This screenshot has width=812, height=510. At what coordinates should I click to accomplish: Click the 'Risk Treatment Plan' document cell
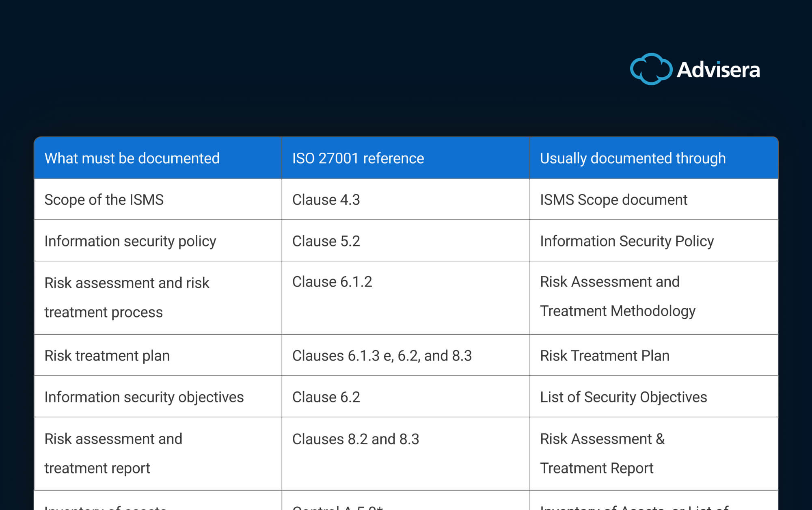(x=654, y=355)
